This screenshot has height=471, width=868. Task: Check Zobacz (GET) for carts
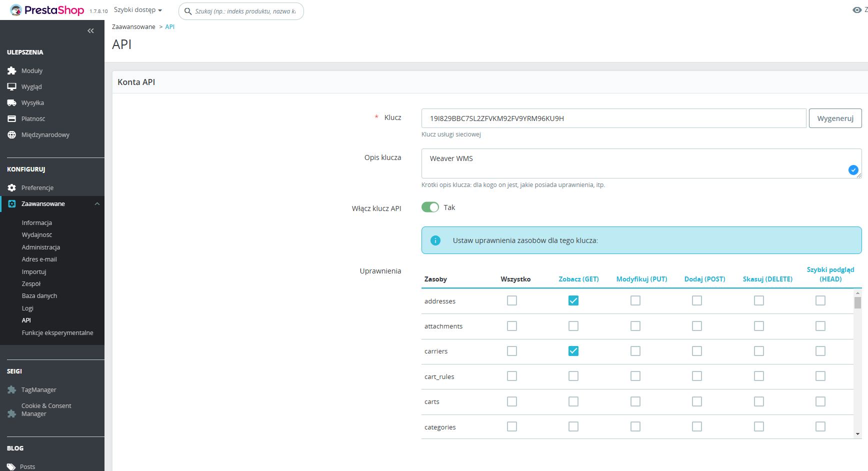573,401
